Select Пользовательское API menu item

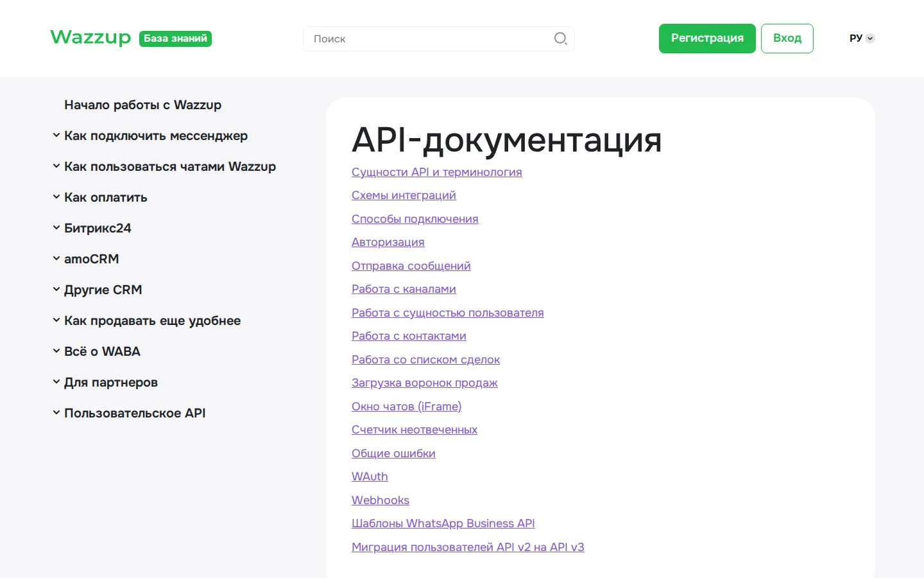click(135, 413)
